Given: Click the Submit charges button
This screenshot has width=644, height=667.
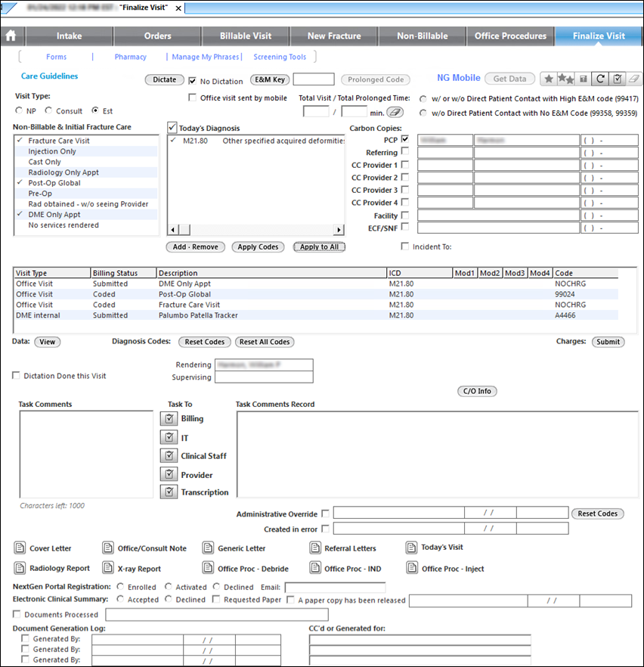Looking at the screenshot, I should [x=608, y=342].
